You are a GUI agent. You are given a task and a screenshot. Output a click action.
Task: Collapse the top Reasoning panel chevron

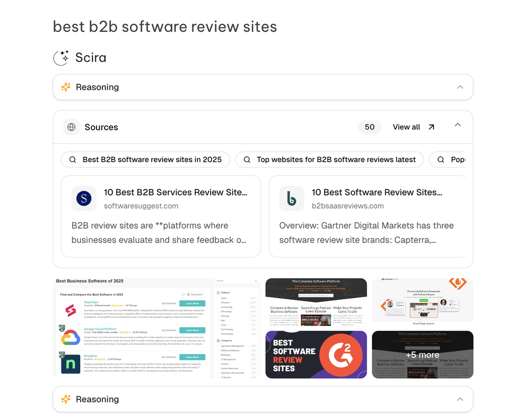click(460, 87)
